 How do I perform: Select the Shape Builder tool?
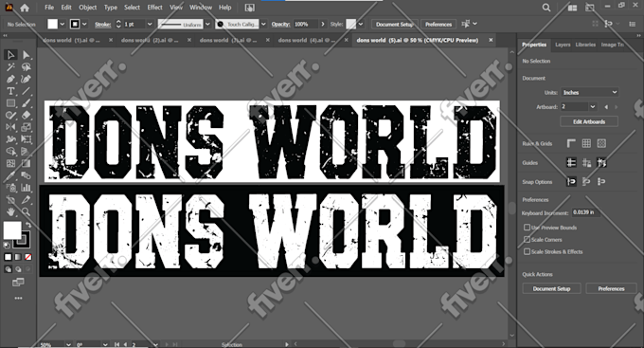[x=10, y=152]
